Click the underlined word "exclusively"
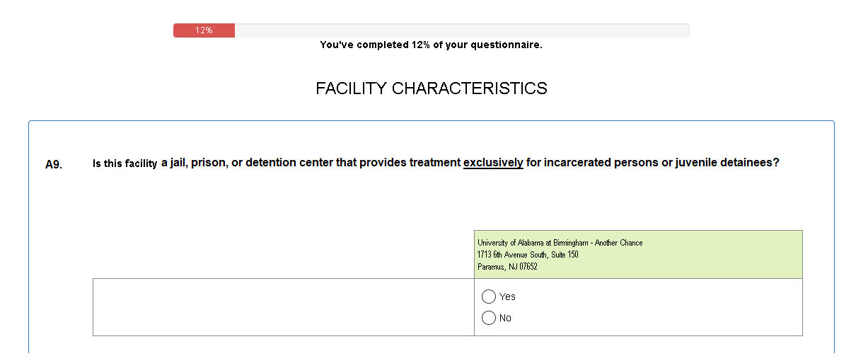Image resolution: width=868 pixels, height=356 pixels. [493, 163]
